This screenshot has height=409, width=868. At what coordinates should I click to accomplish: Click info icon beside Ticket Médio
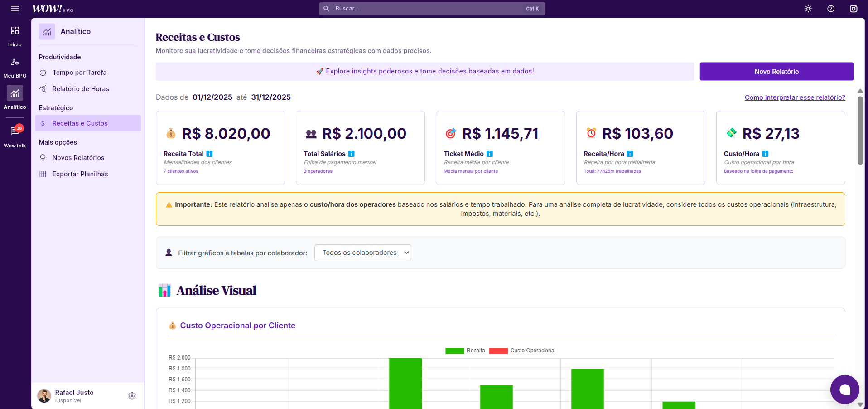pos(490,154)
